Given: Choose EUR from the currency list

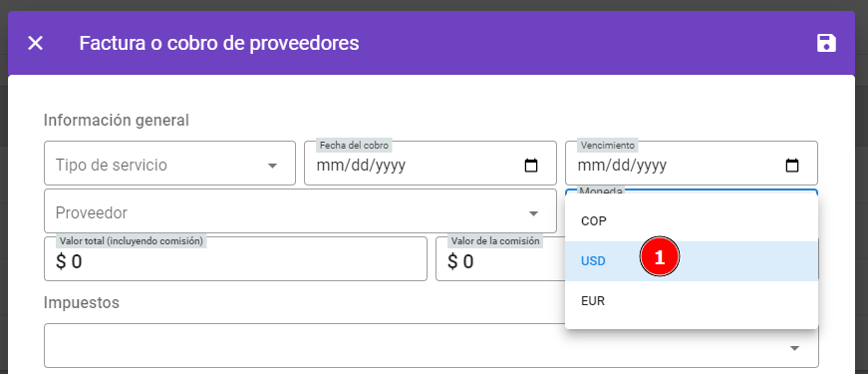Looking at the screenshot, I should [692, 301].
